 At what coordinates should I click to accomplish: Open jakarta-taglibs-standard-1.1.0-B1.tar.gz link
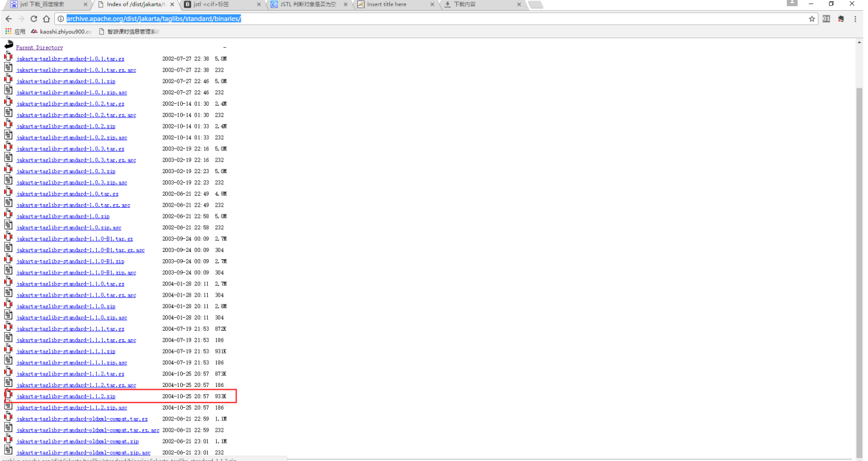tap(75, 239)
